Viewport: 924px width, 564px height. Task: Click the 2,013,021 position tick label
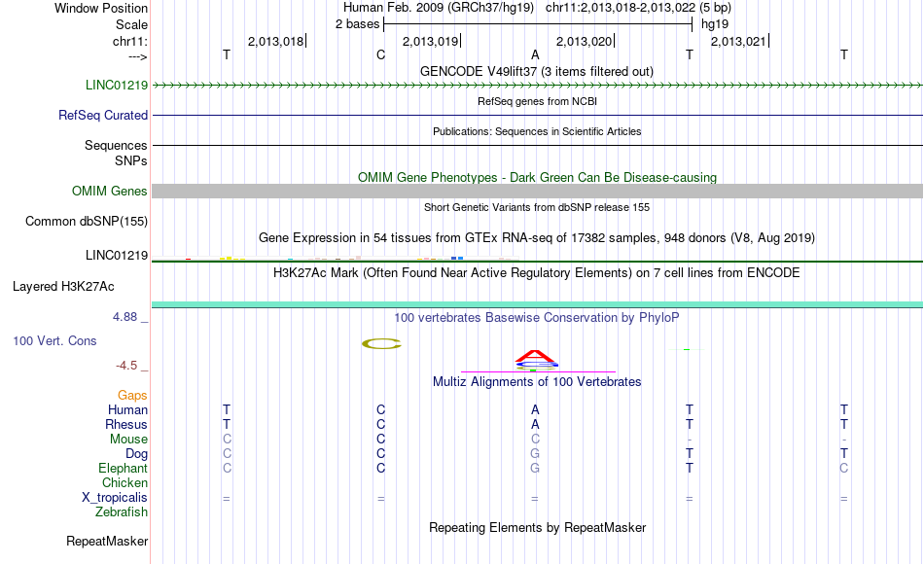738,41
